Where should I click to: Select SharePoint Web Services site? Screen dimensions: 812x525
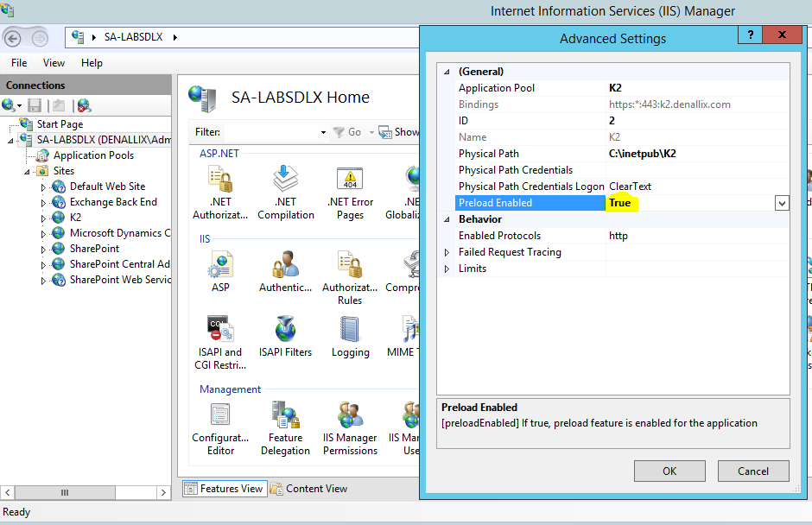(119, 280)
